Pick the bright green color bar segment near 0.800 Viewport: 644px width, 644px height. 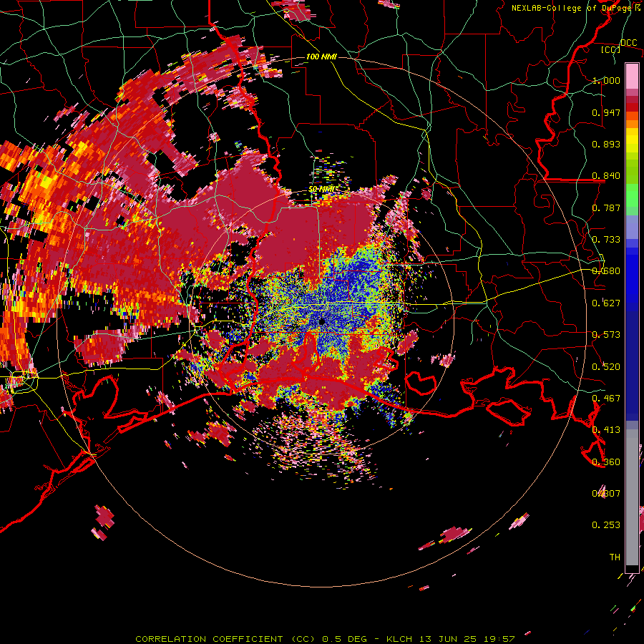pyautogui.click(x=632, y=199)
